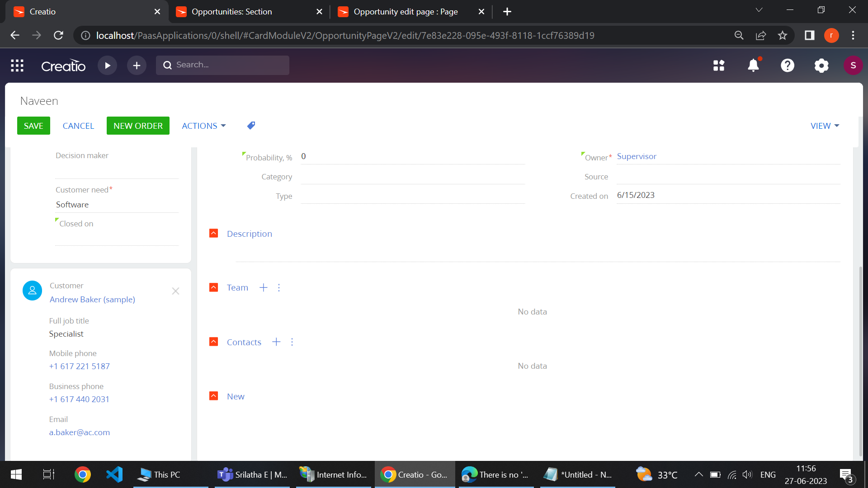Save the opportunity with SAVE button
The image size is (868, 488).
point(33,126)
